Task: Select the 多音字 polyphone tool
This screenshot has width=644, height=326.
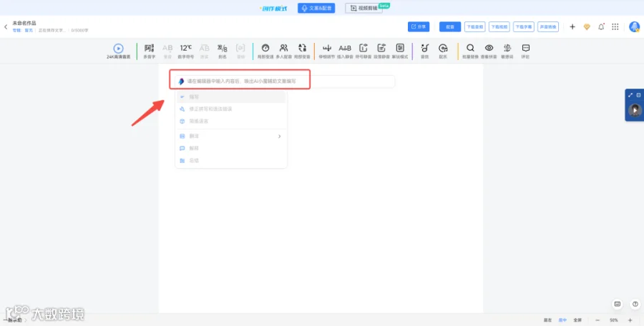Action: (x=149, y=51)
